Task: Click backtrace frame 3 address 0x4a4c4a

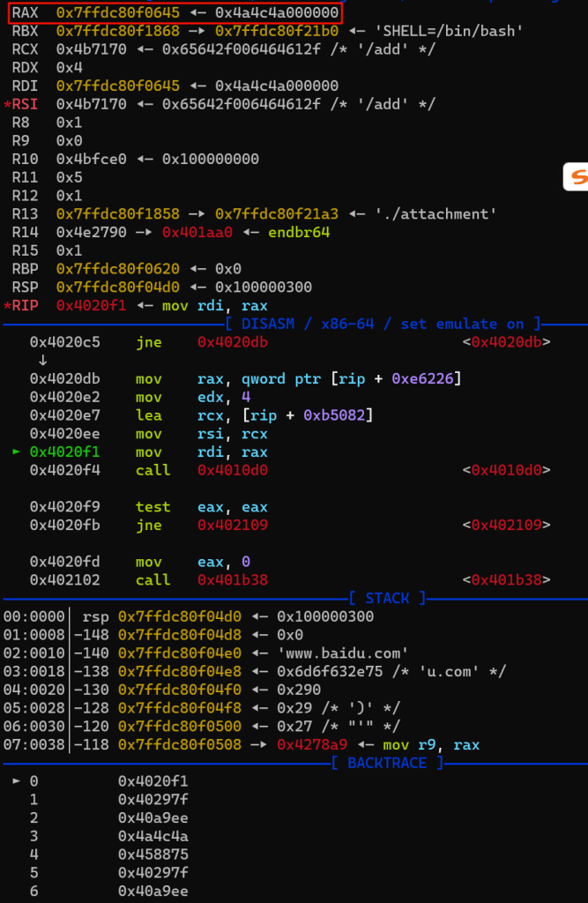Action: 153,835
